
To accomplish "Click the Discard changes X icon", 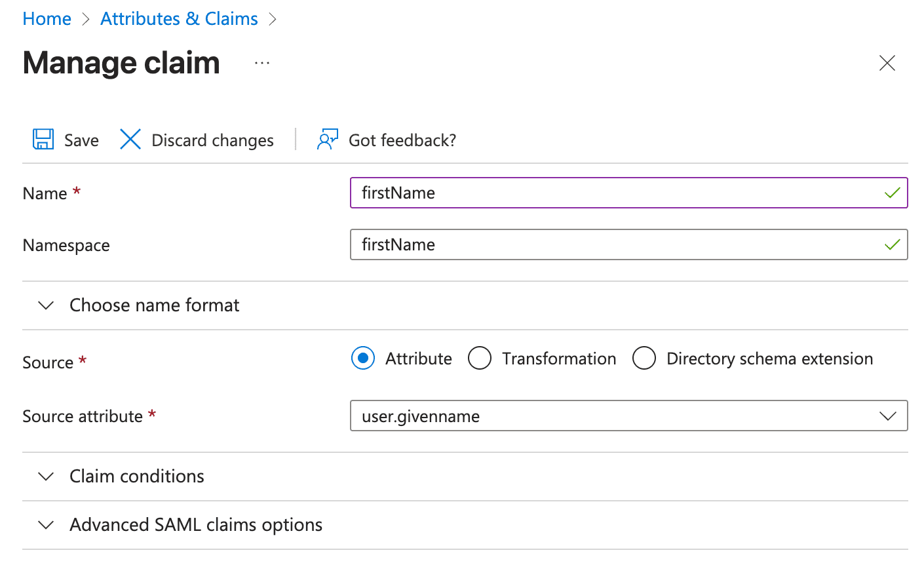I will 130,139.
